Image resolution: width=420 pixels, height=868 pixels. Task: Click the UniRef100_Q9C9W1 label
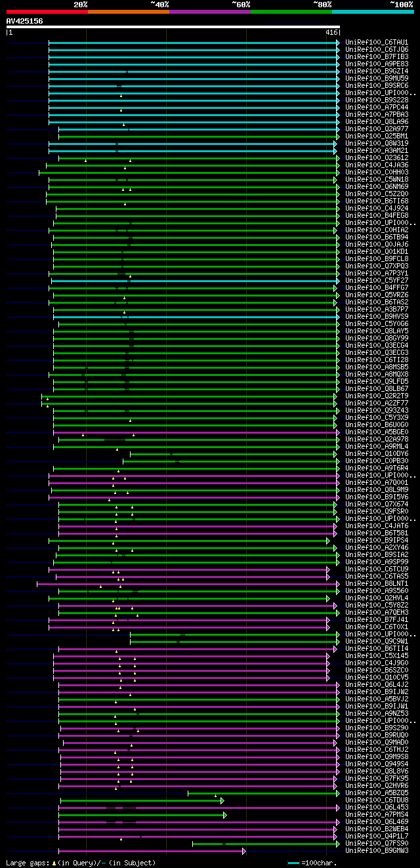coord(377,641)
